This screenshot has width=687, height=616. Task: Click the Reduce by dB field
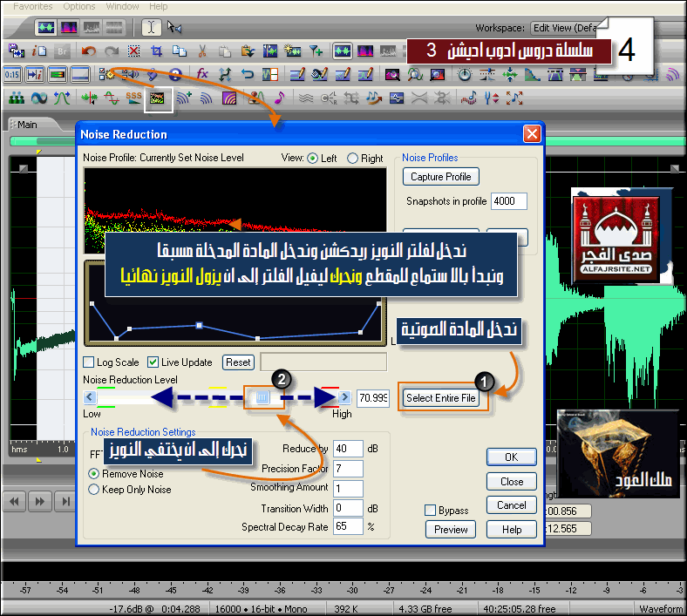[348, 449]
